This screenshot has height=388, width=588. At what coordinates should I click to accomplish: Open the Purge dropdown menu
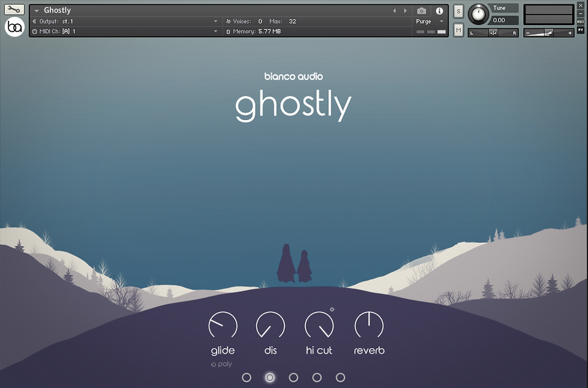(430, 22)
